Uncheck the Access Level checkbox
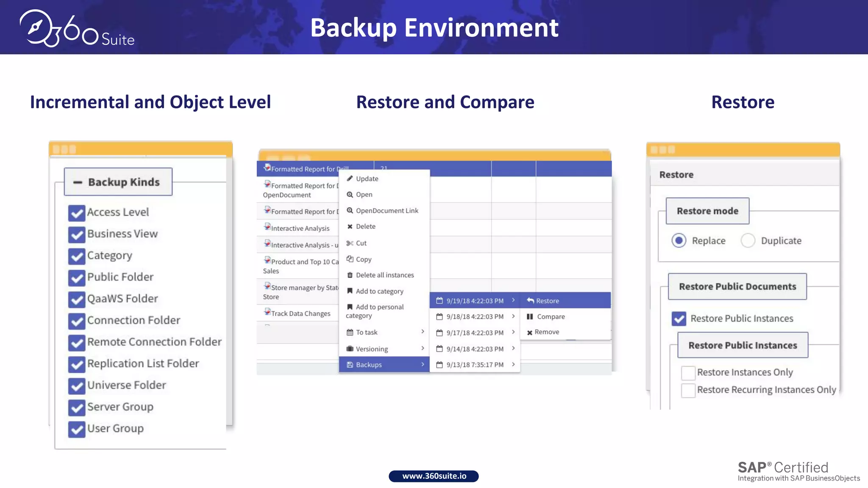Viewport: 868px width, 488px height. click(77, 213)
